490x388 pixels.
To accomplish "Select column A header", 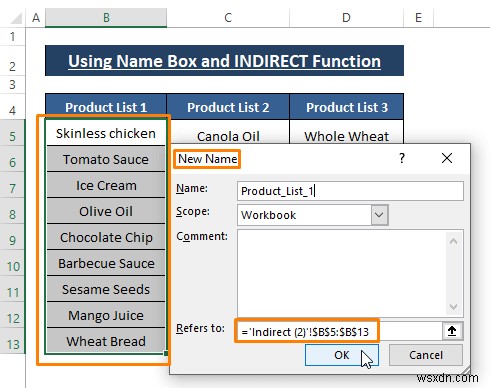I will click(36, 18).
